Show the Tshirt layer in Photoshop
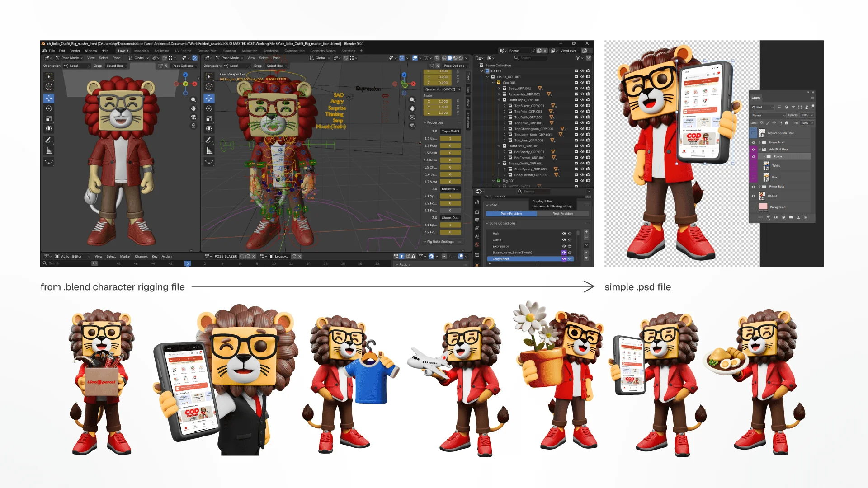This screenshot has height=488, width=868. point(754,166)
